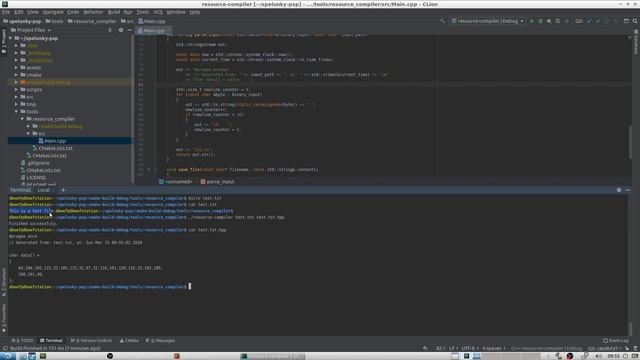
Task: Open Project panel settings gear
Action: (x=120, y=30)
